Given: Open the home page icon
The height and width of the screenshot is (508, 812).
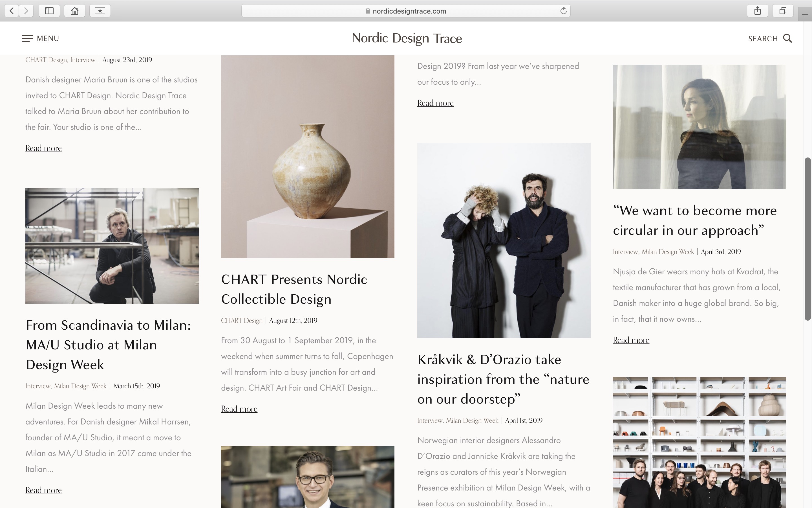Looking at the screenshot, I should point(74,11).
